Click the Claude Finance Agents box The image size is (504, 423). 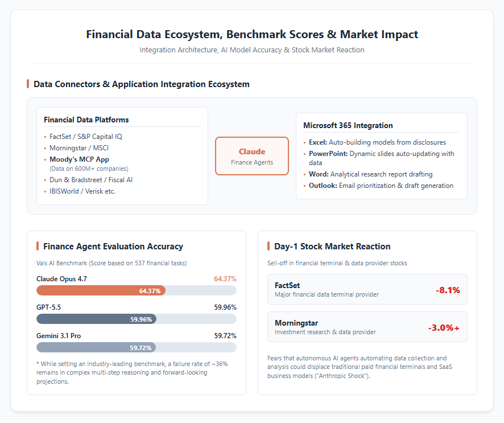point(251,156)
